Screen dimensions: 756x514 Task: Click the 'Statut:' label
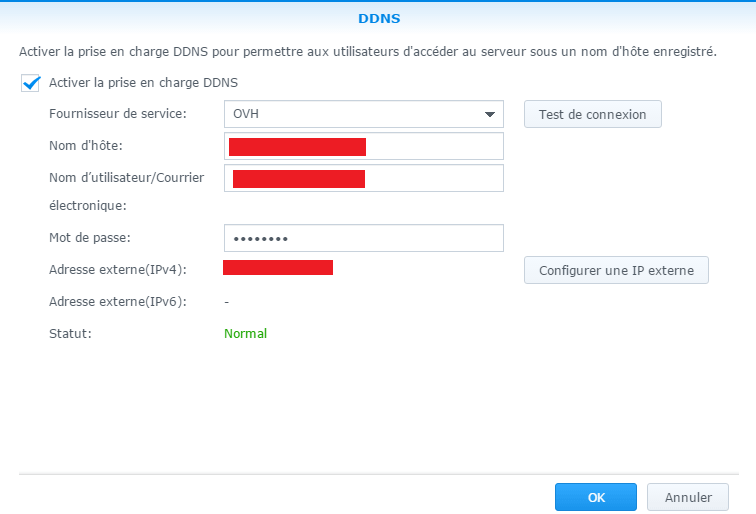(x=70, y=334)
